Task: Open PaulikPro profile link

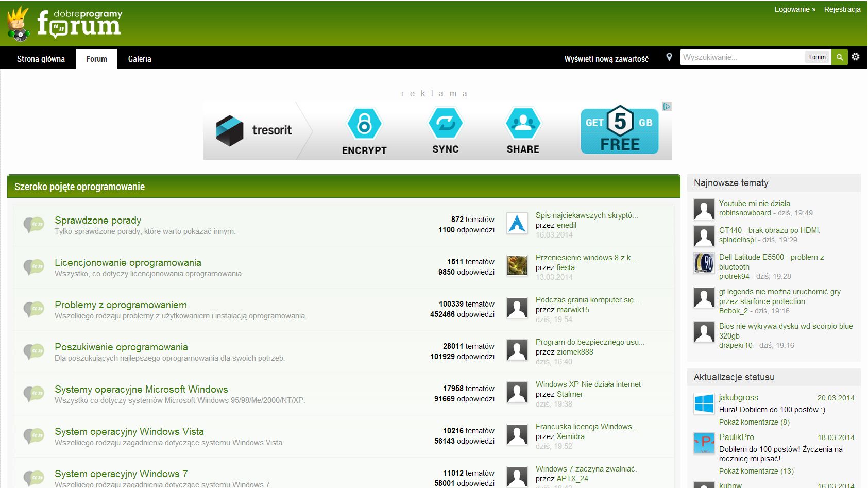Action: tap(737, 437)
